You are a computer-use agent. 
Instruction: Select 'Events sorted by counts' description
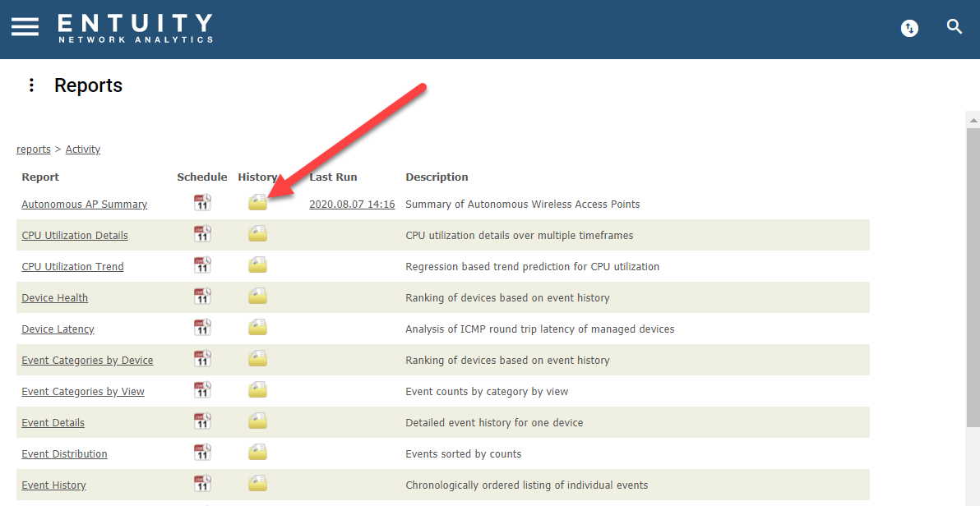point(463,454)
